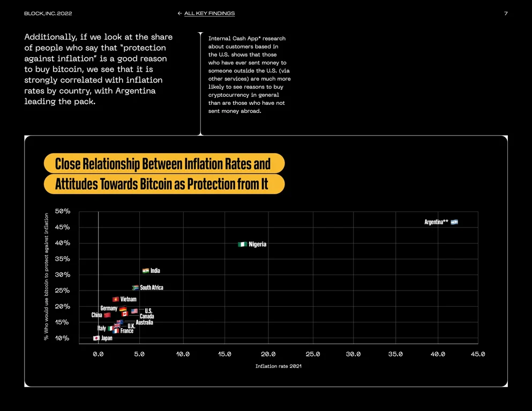Click the 'Italy' data label
This screenshot has width=532, height=411.
[x=102, y=329]
